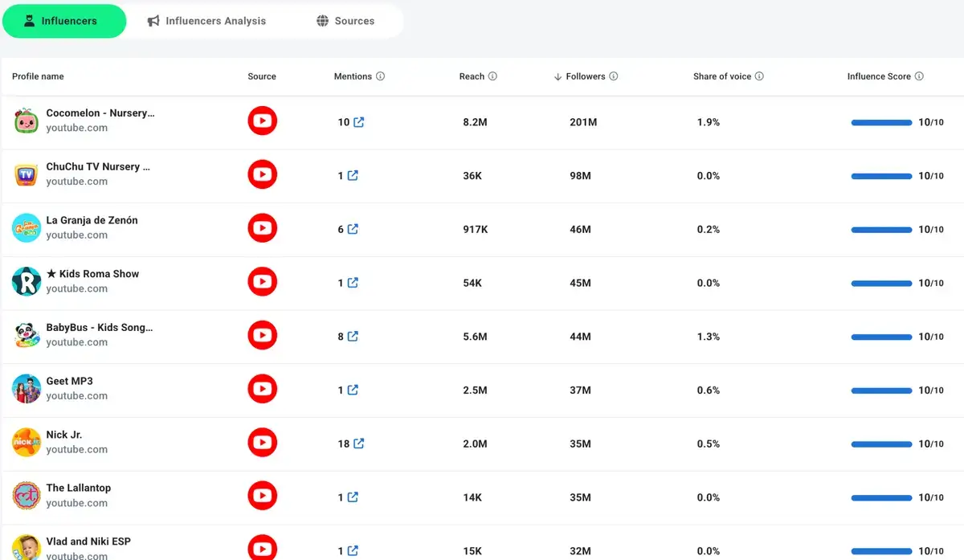This screenshot has width=964, height=560.
Task: Click the info icon next to Reach
Action: 492,76
